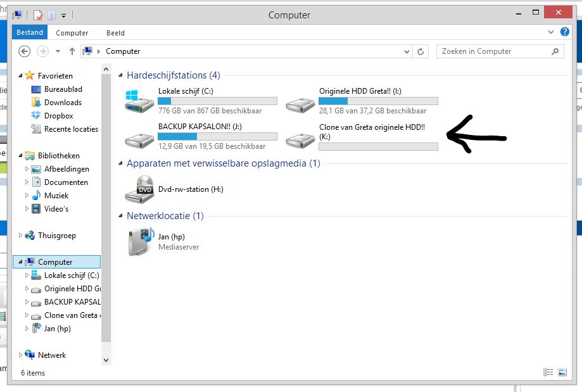Open the Bestand tab
This screenshot has width=582, height=392.
tap(30, 32)
